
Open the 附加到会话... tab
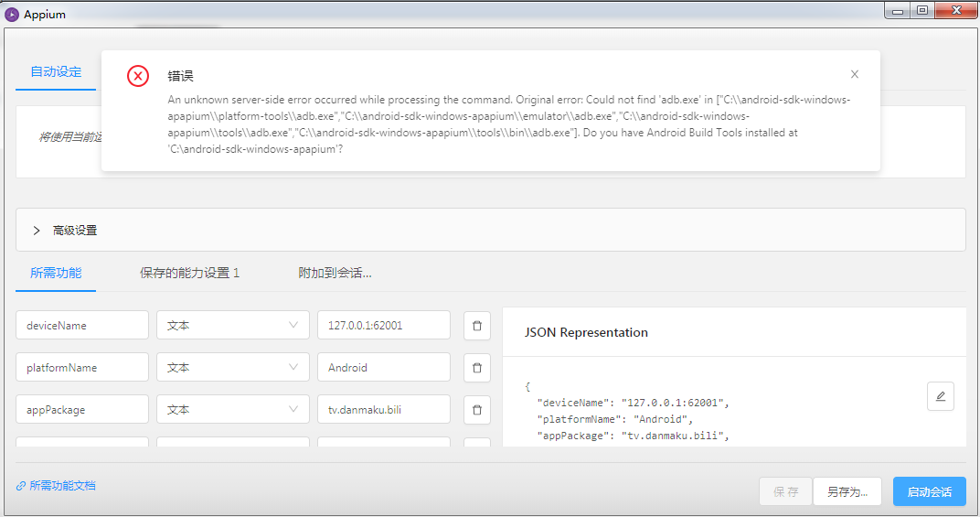(x=335, y=273)
